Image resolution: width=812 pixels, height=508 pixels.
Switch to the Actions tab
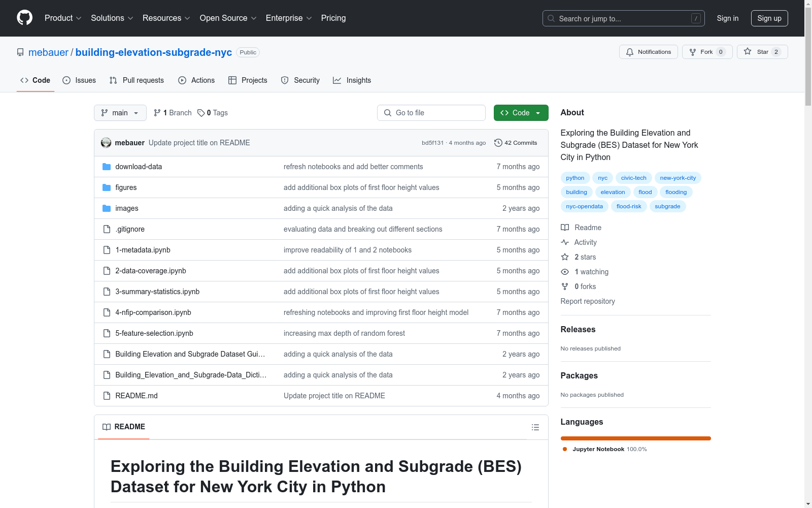pyautogui.click(x=196, y=80)
